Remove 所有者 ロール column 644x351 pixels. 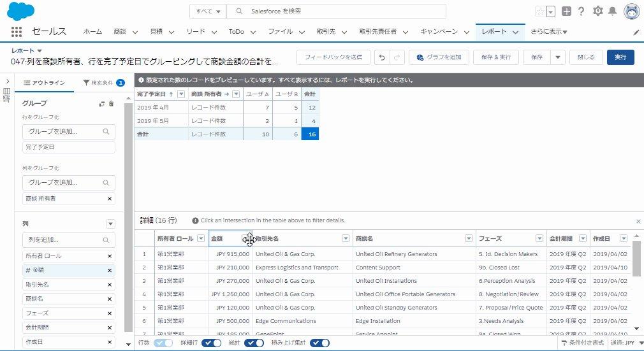tap(110, 256)
